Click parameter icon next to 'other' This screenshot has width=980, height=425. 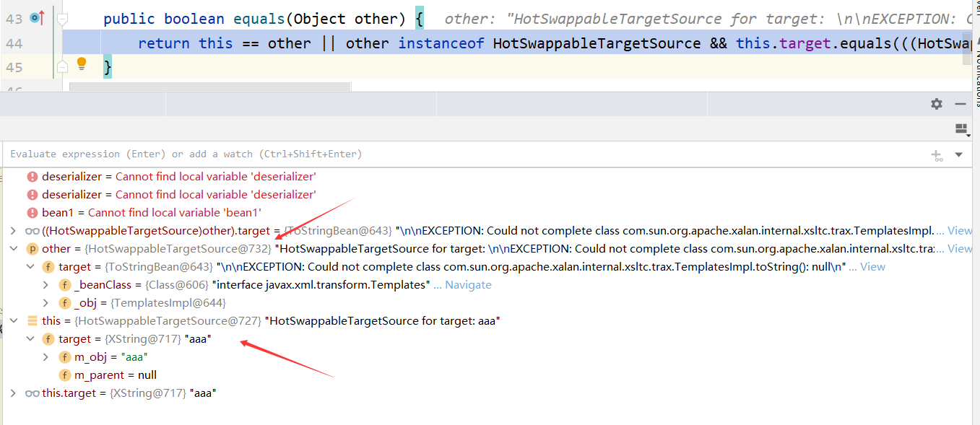[x=32, y=249]
